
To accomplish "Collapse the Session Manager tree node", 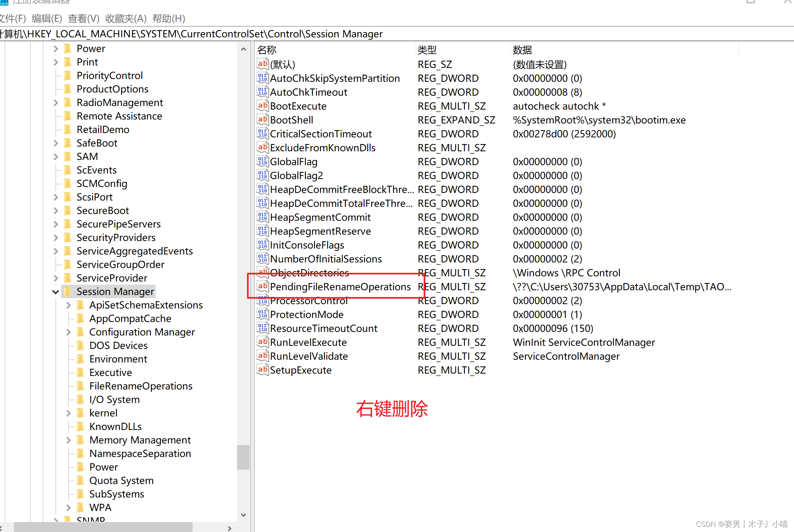I will click(x=56, y=292).
